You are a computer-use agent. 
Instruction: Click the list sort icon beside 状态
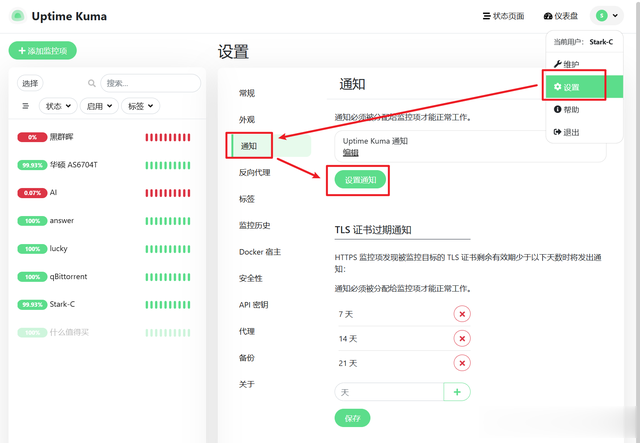click(x=25, y=106)
